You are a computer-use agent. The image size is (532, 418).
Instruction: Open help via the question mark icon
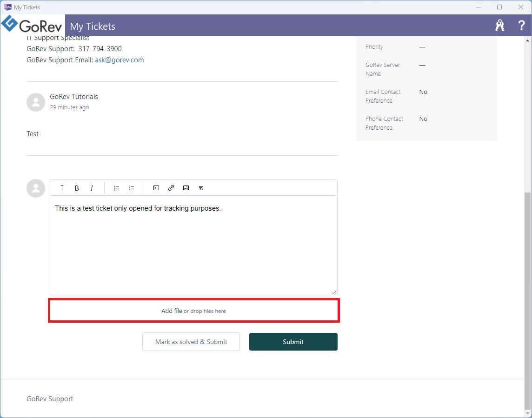tap(521, 26)
